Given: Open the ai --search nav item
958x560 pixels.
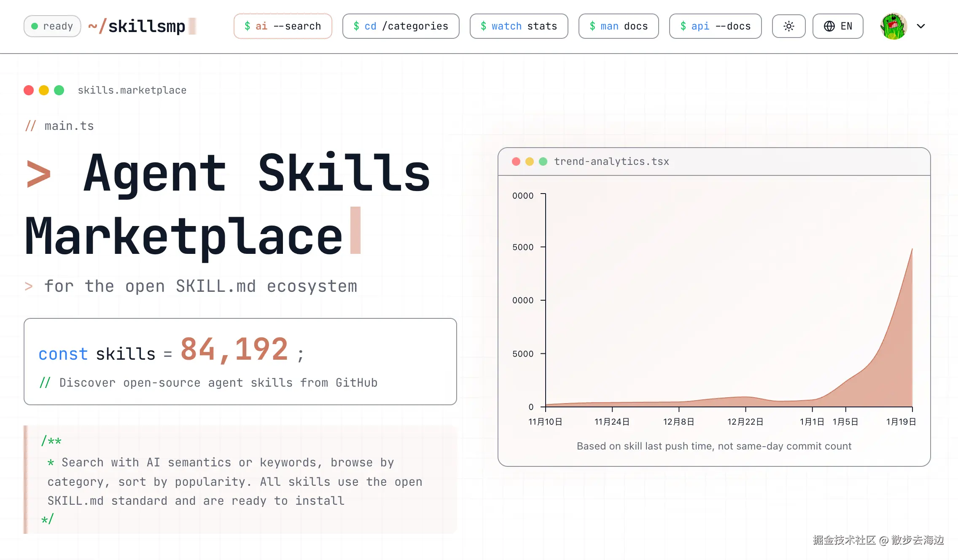Looking at the screenshot, I should pos(283,26).
